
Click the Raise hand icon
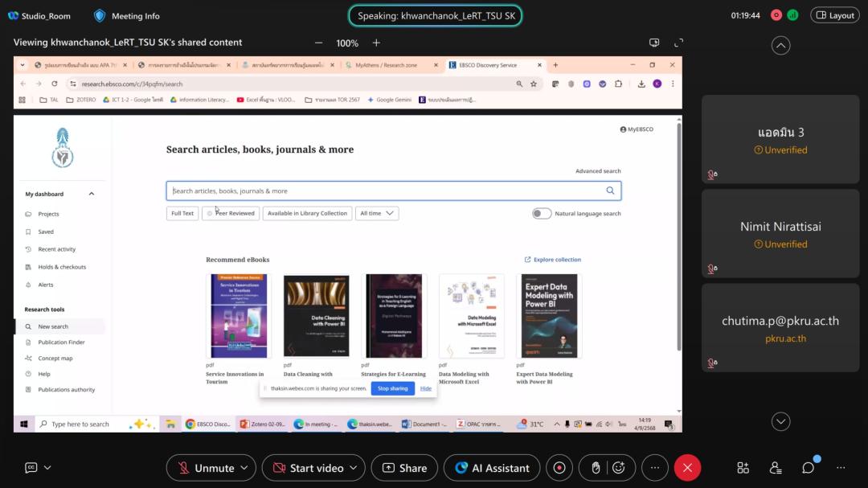596,468
